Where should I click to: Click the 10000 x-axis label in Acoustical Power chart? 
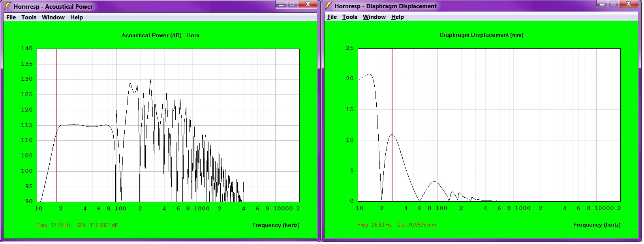point(283,208)
